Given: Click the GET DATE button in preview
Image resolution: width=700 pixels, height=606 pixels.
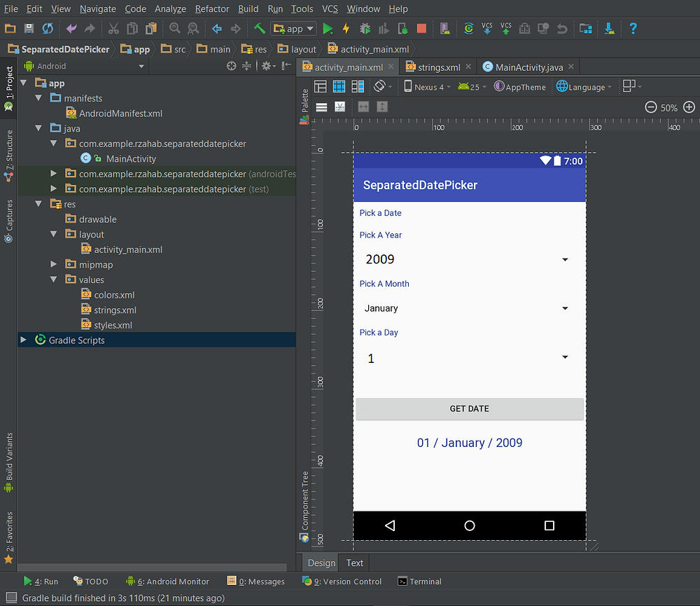Looking at the screenshot, I should tap(469, 408).
